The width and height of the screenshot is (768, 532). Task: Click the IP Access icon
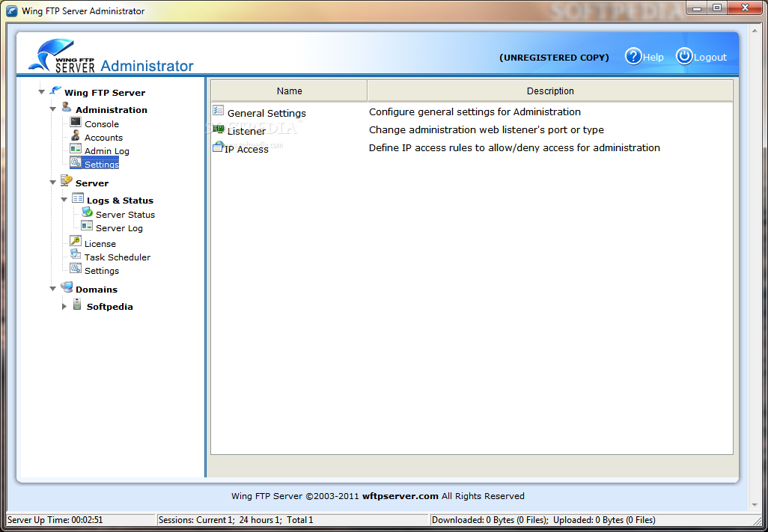point(218,147)
